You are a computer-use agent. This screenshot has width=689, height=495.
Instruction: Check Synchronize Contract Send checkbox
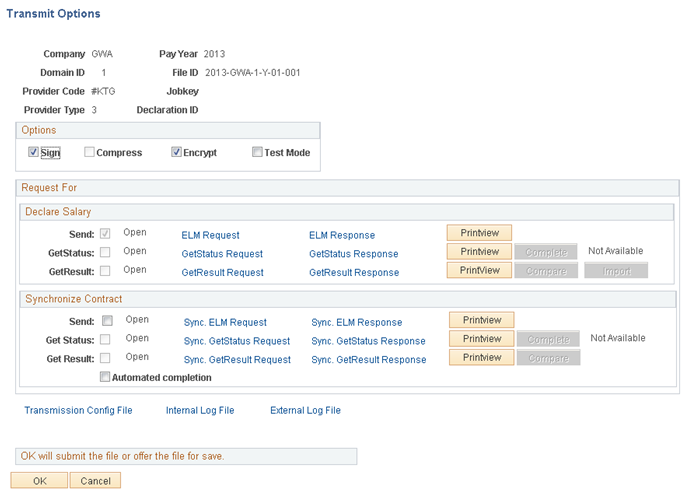[x=107, y=321]
